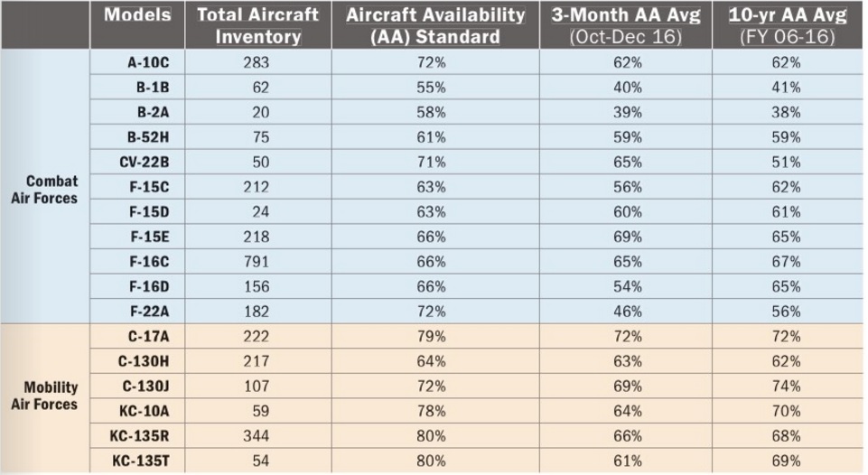
Task: Select the CV-22B 10-year average 51%
Action: tap(786, 163)
